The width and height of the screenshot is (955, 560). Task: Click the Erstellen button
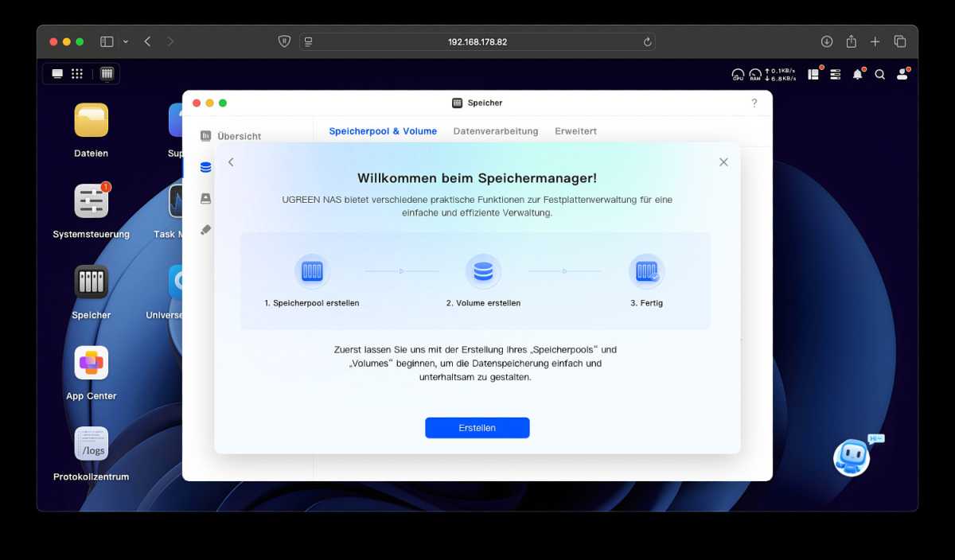coord(477,428)
